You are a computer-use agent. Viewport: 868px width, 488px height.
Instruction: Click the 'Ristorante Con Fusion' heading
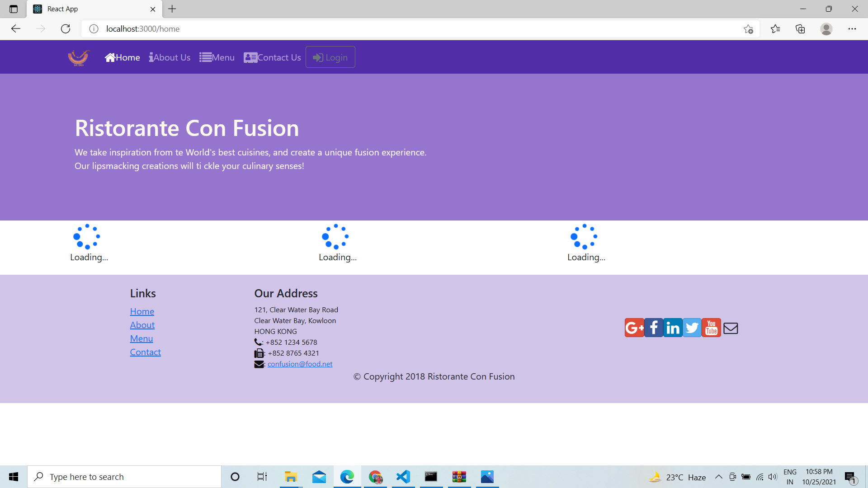187,128
